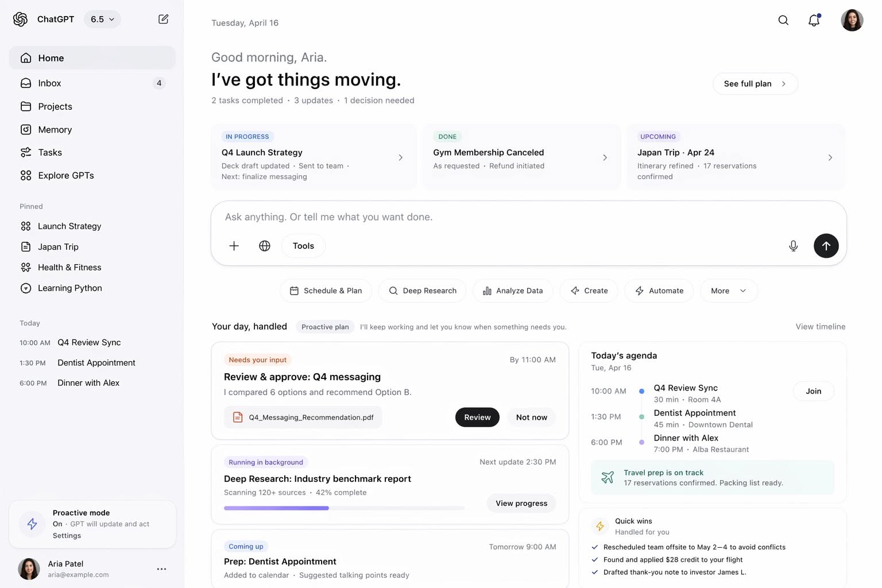This screenshot has width=882, height=588.
Task: Go to Memory in the sidebar
Action: point(55,130)
